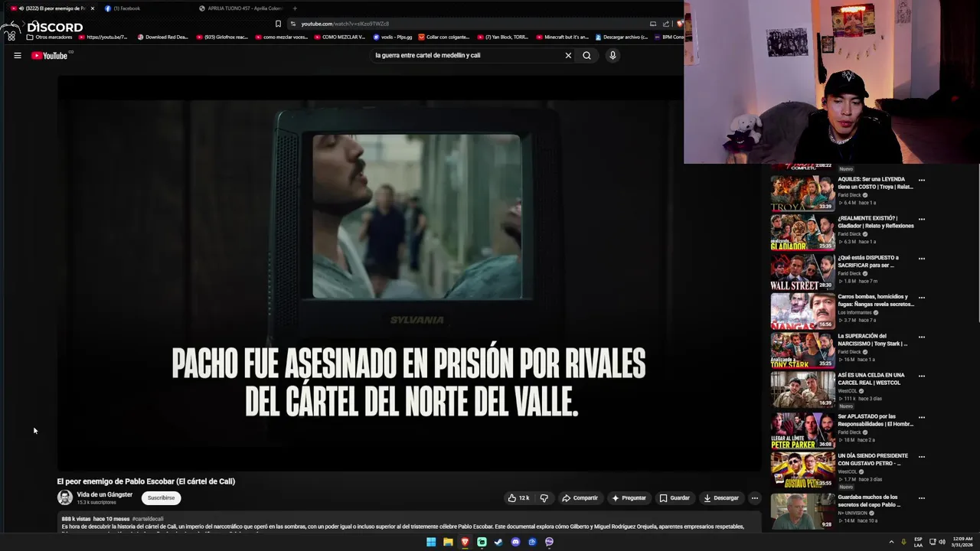
Task: Open Vida de un Gángster channel avatar
Action: pyautogui.click(x=65, y=497)
